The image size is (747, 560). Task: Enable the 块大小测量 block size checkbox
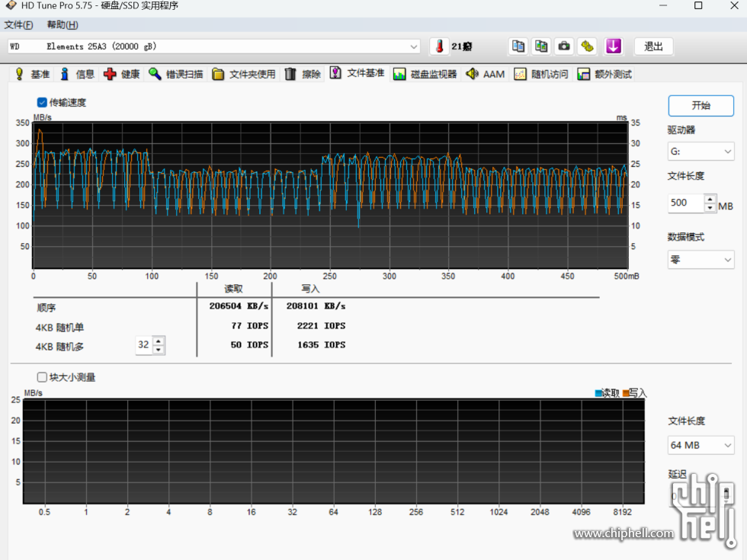(42, 377)
